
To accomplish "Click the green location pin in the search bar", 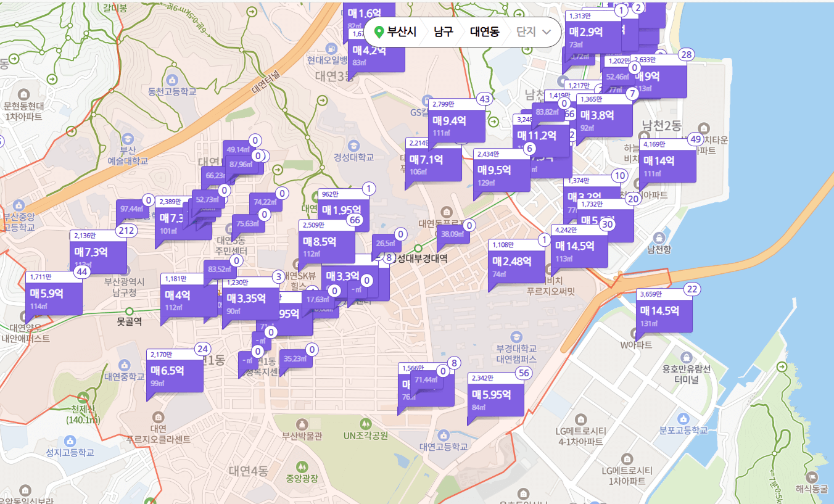I will [380, 31].
